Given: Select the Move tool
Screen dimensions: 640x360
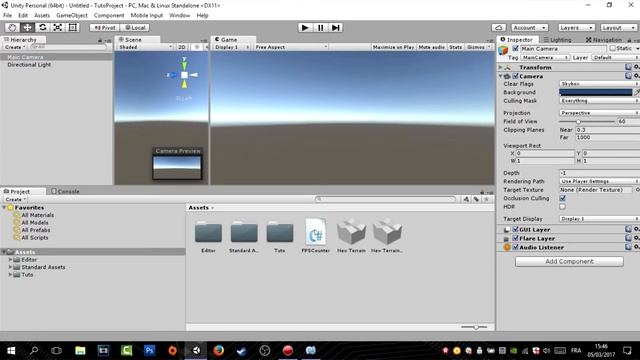Looking at the screenshot, I should (27, 27).
